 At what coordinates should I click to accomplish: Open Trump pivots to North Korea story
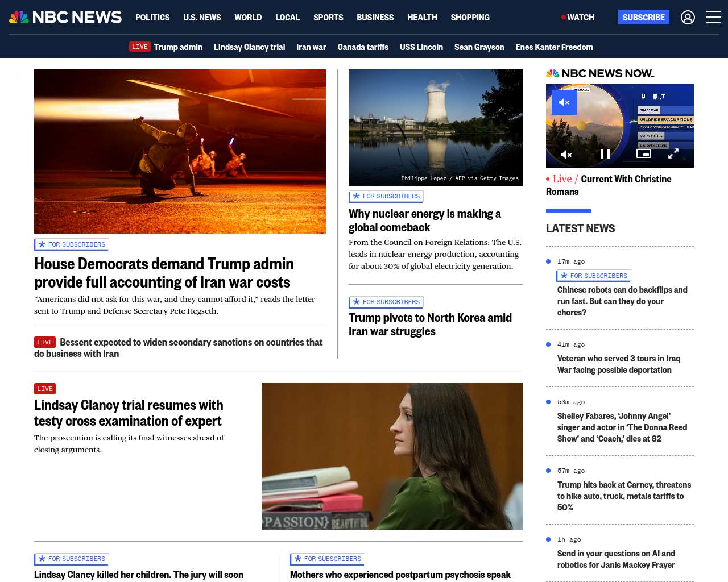[x=430, y=325]
